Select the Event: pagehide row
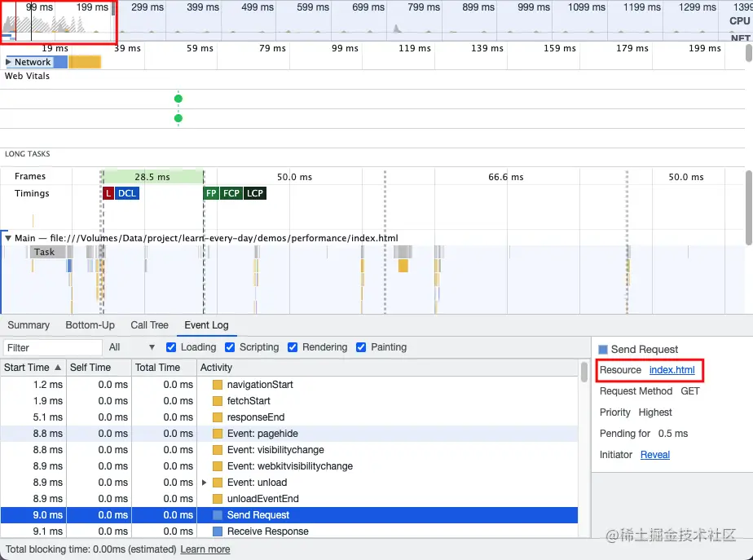The height and width of the screenshot is (560, 753). coord(289,434)
